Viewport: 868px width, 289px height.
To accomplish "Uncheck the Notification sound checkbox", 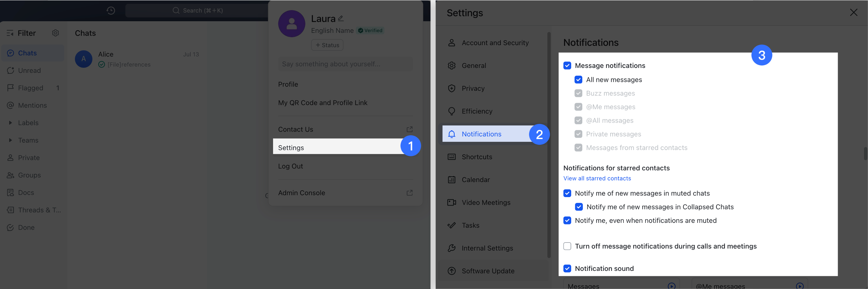I will coord(567,268).
